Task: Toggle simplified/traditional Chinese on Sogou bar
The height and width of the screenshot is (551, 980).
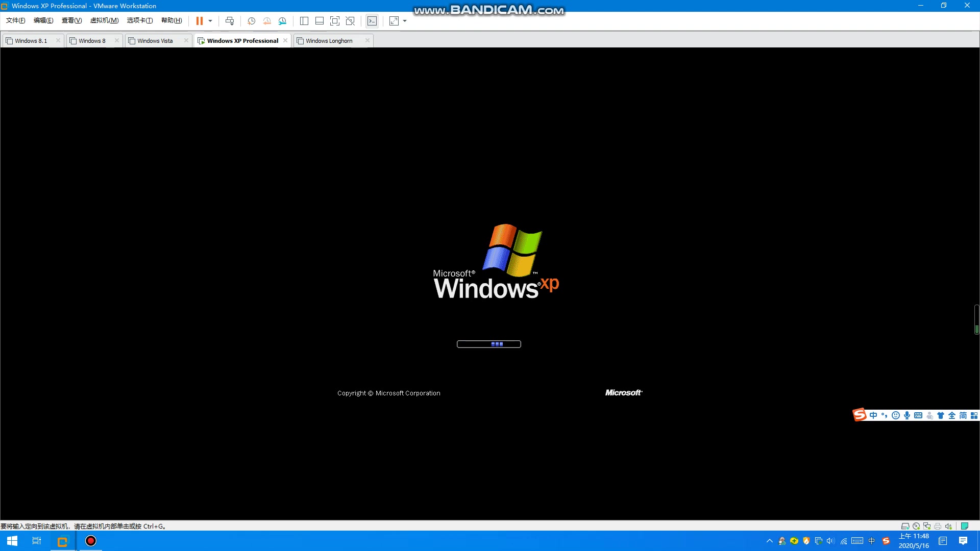Action: [963, 415]
